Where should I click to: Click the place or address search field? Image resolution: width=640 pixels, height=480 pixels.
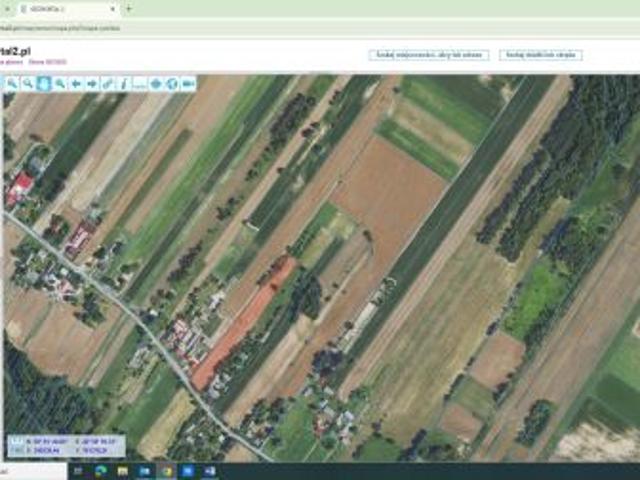click(x=429, y=55)
